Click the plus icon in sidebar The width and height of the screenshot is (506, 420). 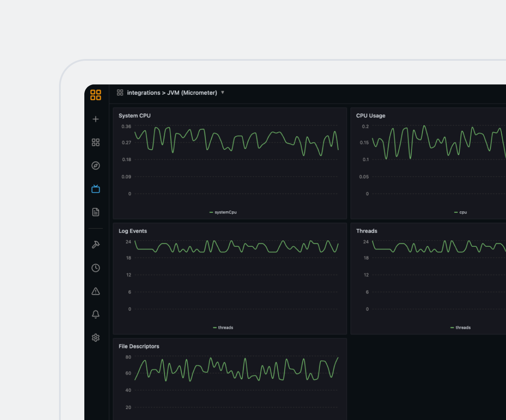(96, 119)
